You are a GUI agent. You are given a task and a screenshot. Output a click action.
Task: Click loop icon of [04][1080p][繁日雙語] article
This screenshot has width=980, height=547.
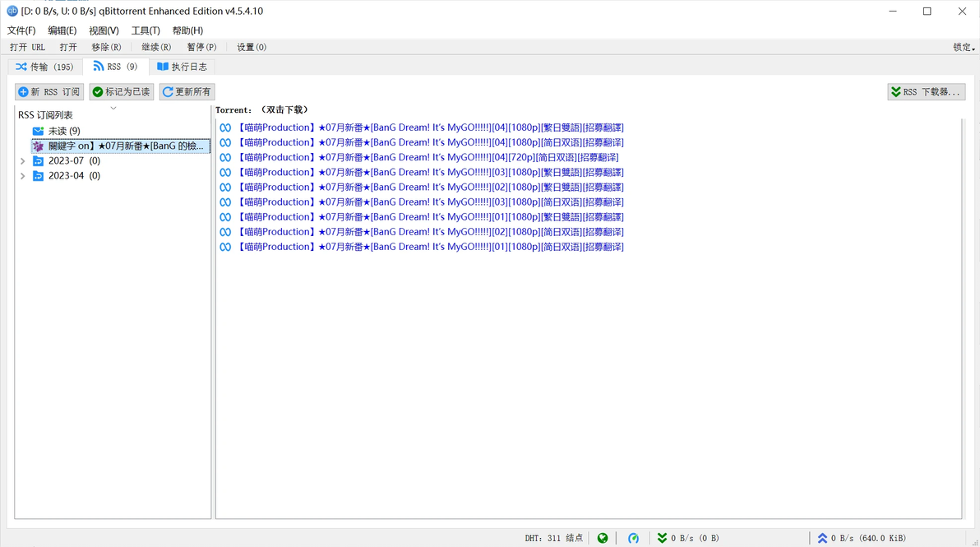coord(225,127)
